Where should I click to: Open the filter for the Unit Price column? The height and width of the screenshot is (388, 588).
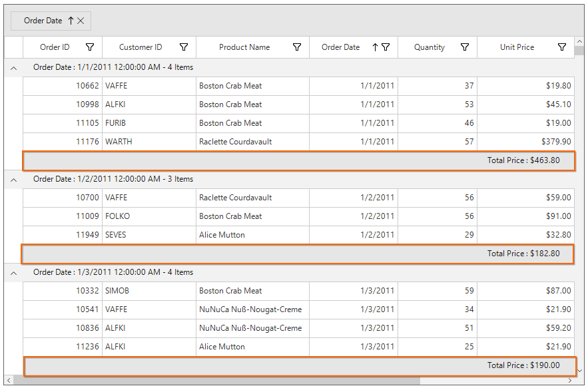point(562,47)
